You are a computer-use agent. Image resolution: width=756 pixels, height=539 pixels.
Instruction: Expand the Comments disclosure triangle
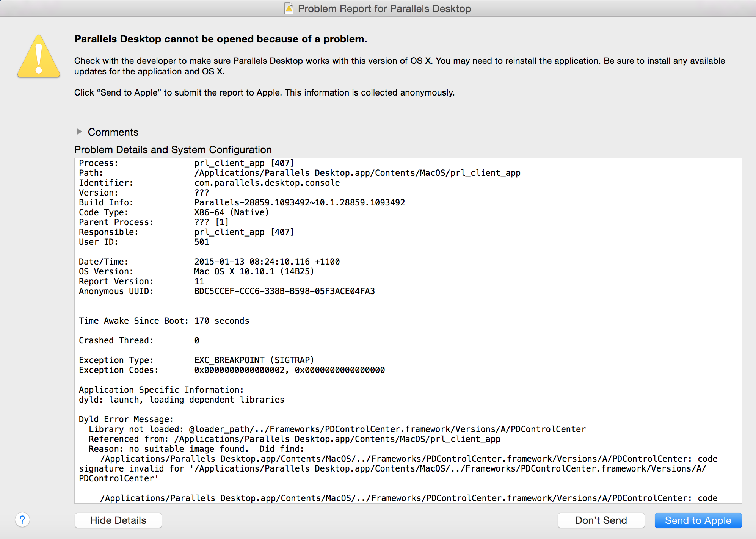coord(79,132)
